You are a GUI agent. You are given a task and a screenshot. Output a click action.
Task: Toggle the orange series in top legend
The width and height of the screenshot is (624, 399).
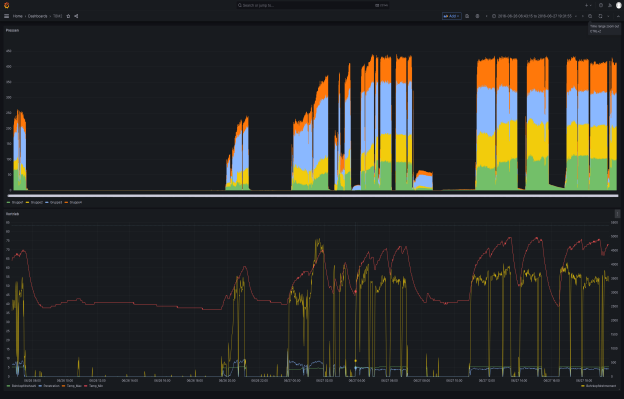[73, 202]
